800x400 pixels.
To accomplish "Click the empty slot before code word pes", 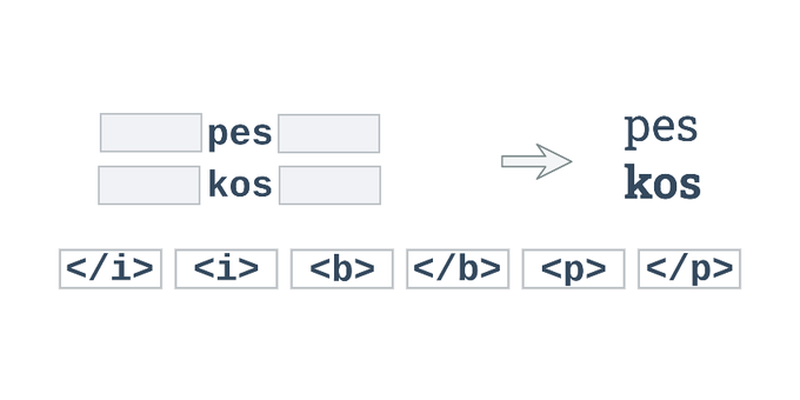I will pos(151,133).
